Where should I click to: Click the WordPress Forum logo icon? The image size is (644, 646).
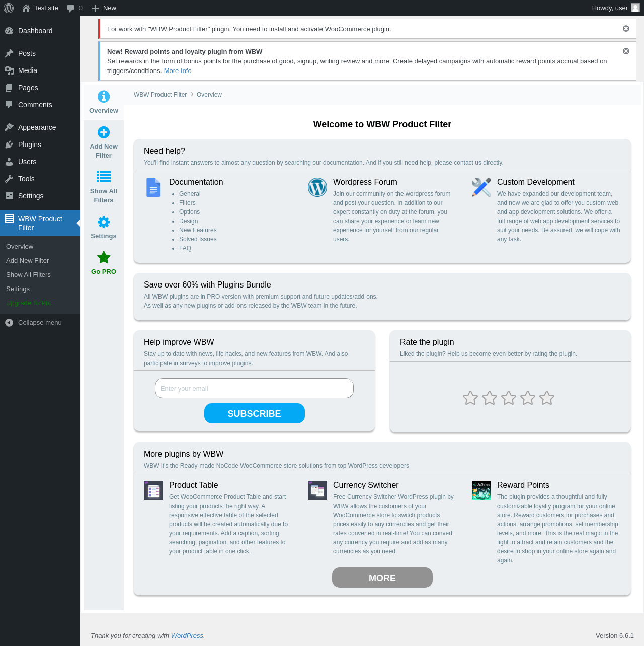coord(317,187)
